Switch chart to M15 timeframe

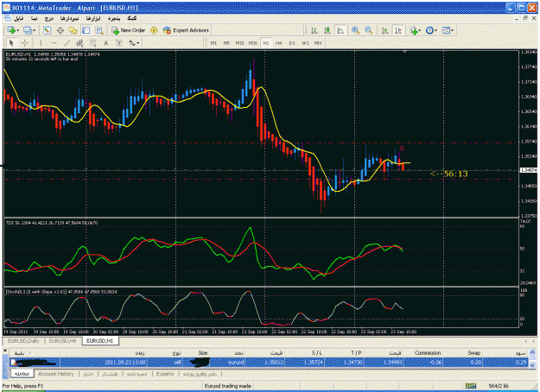coord(239,43)
